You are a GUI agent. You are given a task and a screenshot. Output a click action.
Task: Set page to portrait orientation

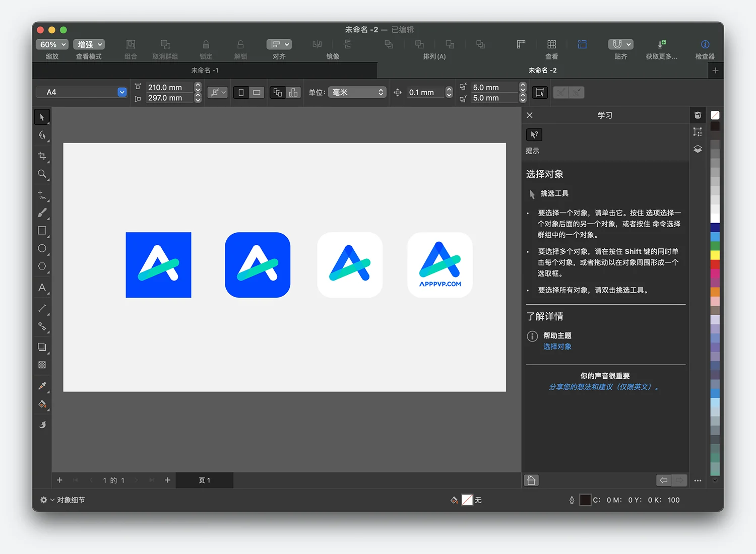coord(241,92)
